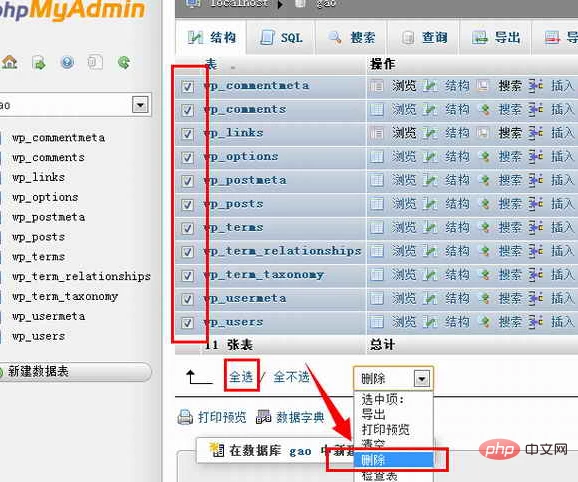The height and width of the screenshot is (482, 578).
Task: Expand the 删除 action dropdown arrow
Action: 422,378
